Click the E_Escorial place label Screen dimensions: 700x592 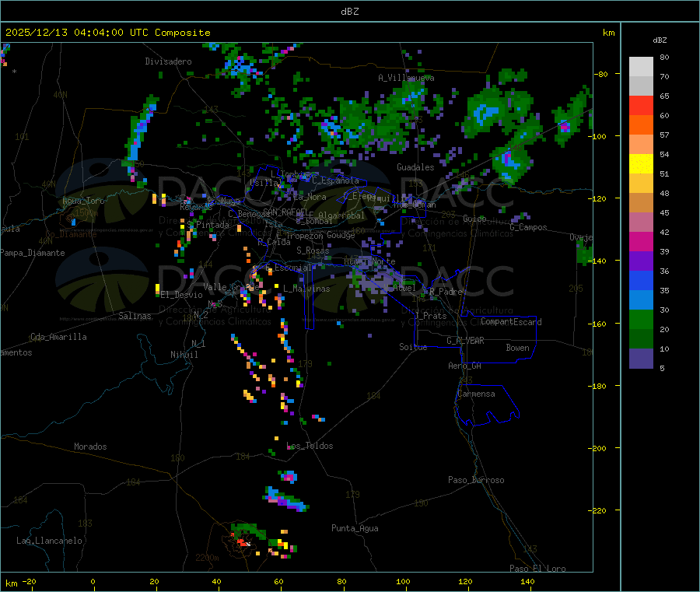289,268
